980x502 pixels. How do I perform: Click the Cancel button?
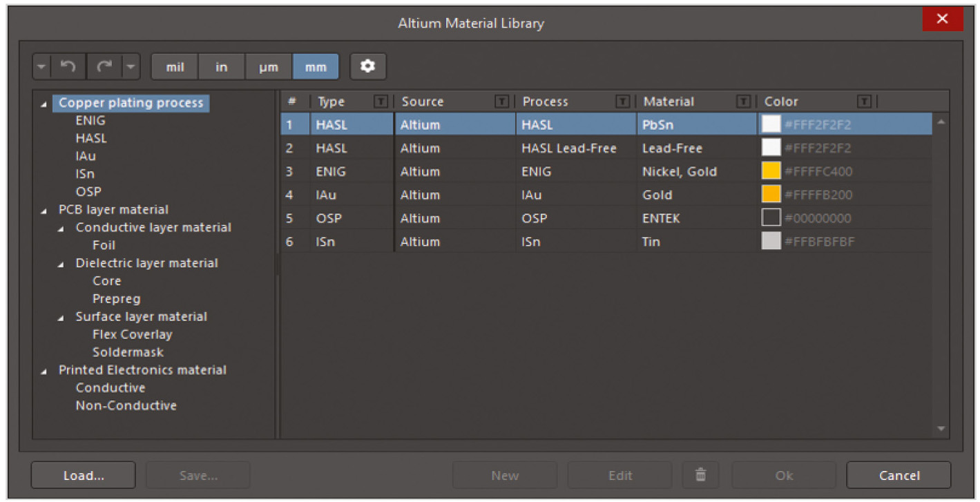(x=899, y=475)
